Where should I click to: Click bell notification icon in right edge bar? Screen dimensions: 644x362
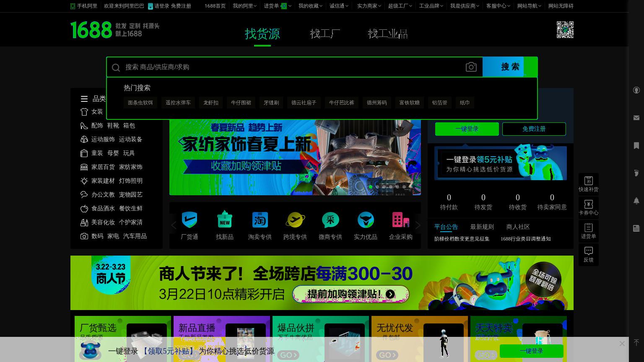point(636,201)
